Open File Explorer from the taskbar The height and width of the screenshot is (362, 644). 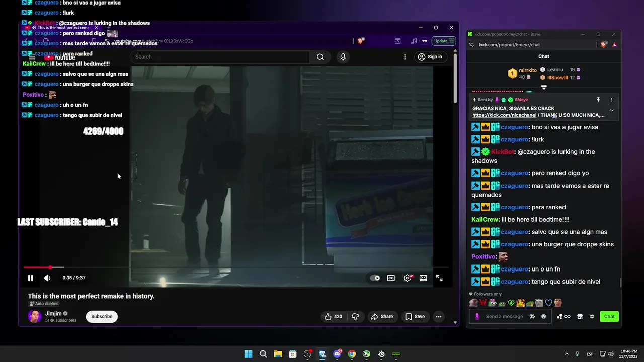[278, 354]
